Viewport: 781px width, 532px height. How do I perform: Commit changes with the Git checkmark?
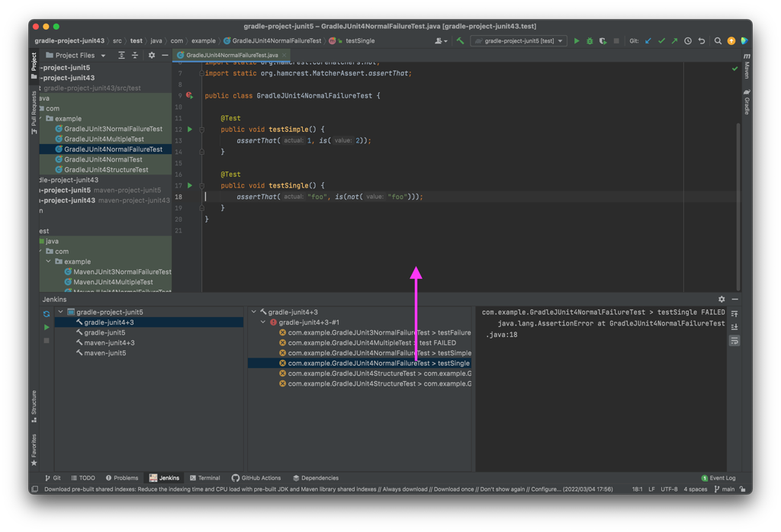click(x=661, y=41)
